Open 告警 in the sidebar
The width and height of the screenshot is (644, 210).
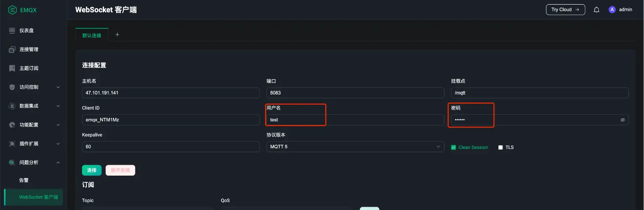[x=24, y=180]
